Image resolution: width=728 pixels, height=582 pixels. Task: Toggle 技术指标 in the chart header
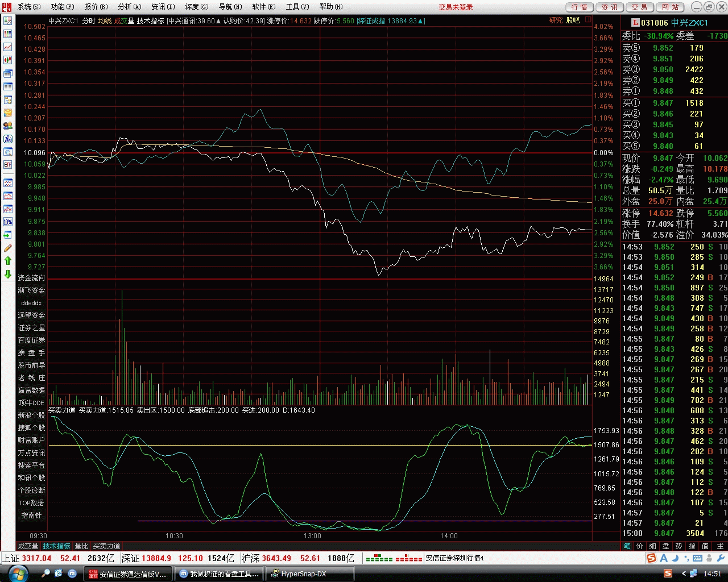click(150, 21)
